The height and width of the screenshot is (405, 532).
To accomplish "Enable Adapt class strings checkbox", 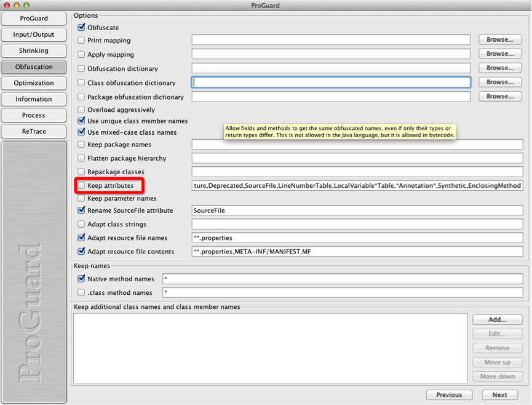I will [81, 224].
